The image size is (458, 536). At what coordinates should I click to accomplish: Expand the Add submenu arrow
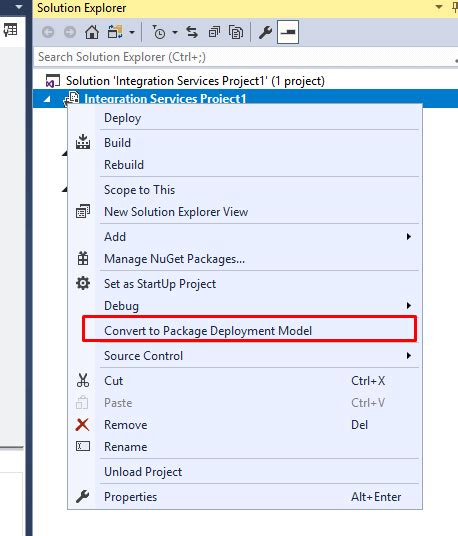click(409, 237)
